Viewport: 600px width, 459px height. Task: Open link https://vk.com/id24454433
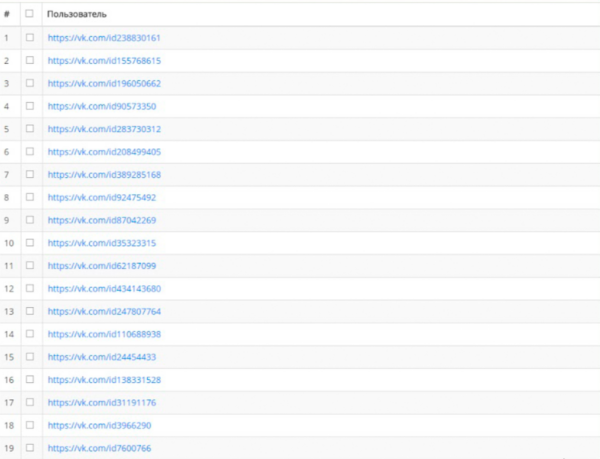(x=102, y=357)
